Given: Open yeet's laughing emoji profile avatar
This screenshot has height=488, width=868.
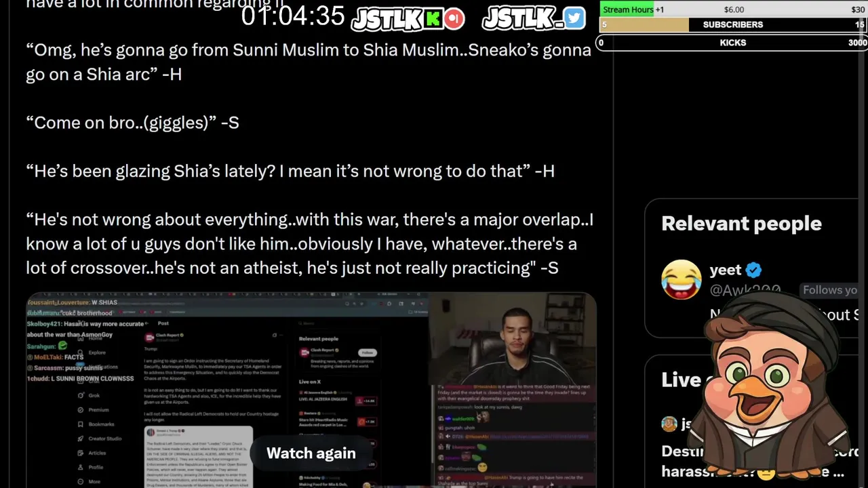Looking at the screenshot, I should [x=681, y=280].
